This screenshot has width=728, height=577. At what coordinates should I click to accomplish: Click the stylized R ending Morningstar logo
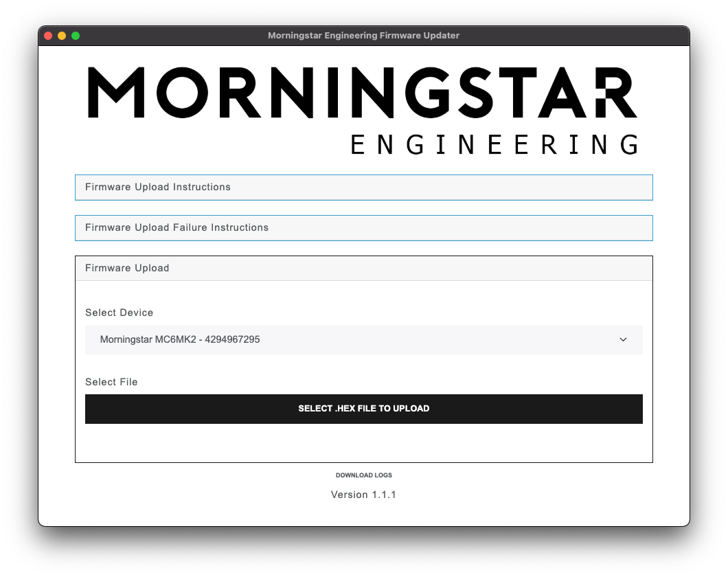[615, 93]
